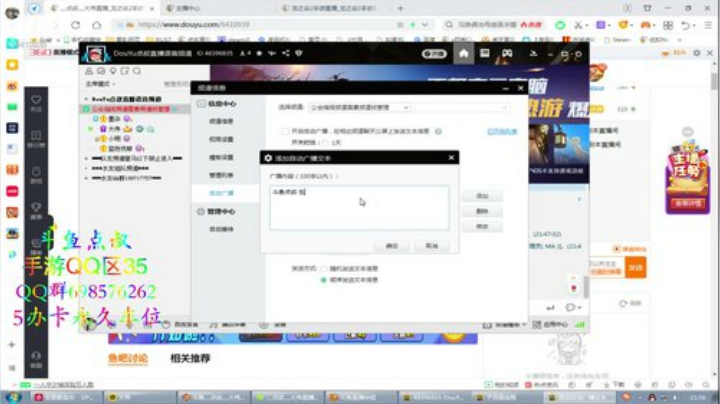
Task: Click the chat bubble icon in the channel toolbar
Action: pyautogui.click(x=101, y=71)
